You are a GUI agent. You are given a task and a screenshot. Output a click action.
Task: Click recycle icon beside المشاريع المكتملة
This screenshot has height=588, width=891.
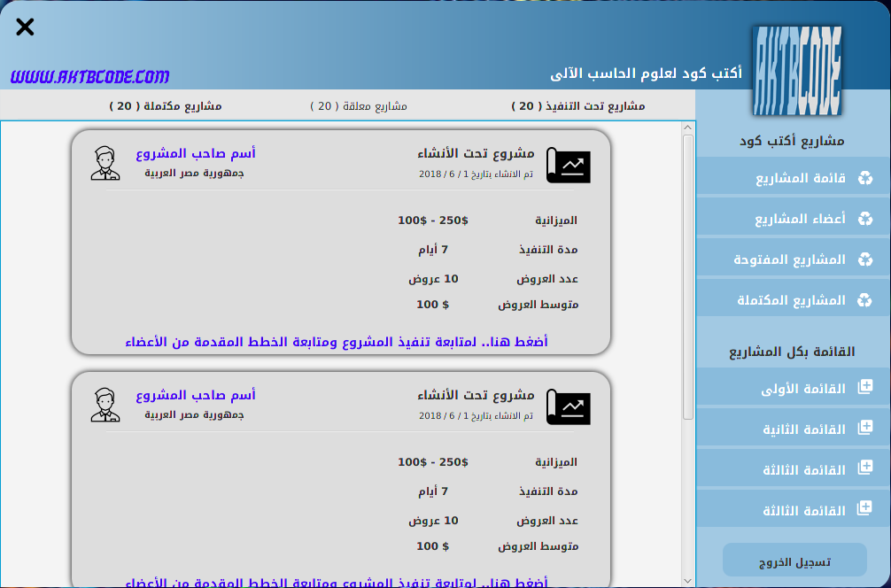[864, 300]
